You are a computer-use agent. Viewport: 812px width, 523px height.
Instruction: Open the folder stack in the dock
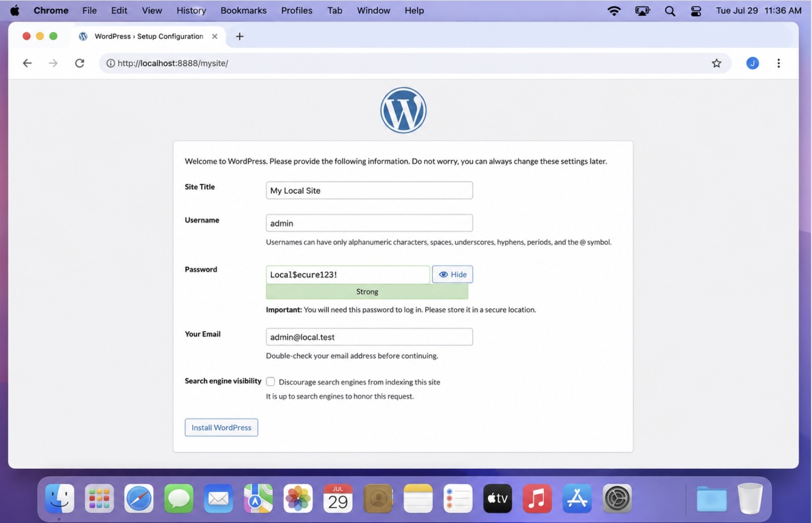[712, 499]
